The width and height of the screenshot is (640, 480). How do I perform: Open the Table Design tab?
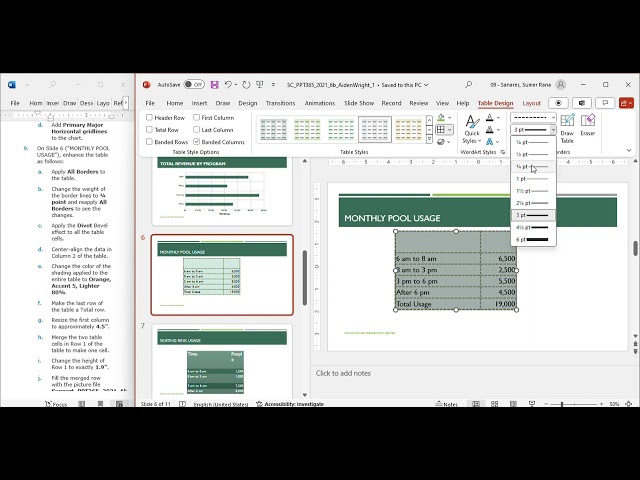(x=495, y=103)
